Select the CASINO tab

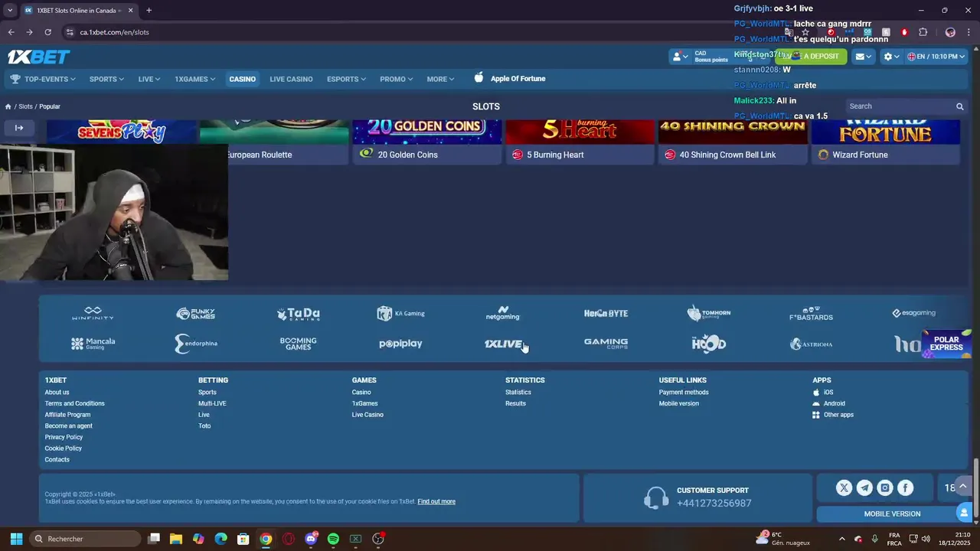(242, 79)
